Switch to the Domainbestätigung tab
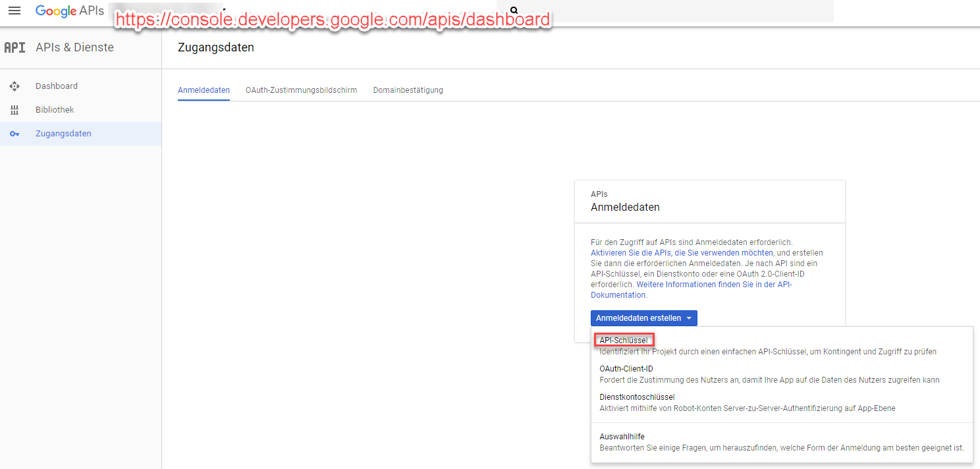 point(408,90)
